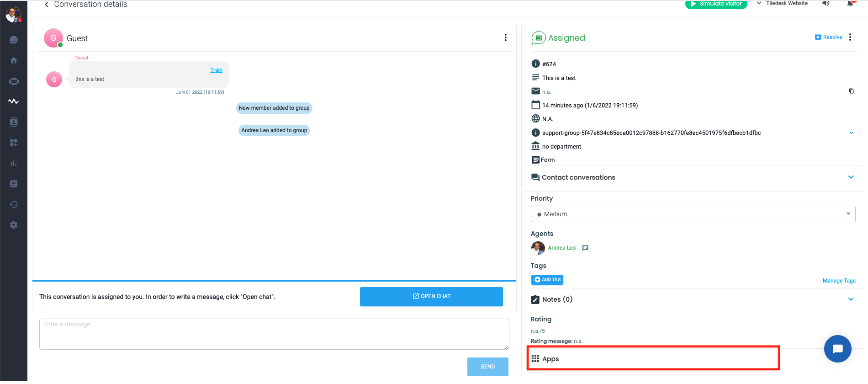Viewport: 868px width, 384px height.
Task: Click the copy email icon
Action: click(x=851, y=91)
